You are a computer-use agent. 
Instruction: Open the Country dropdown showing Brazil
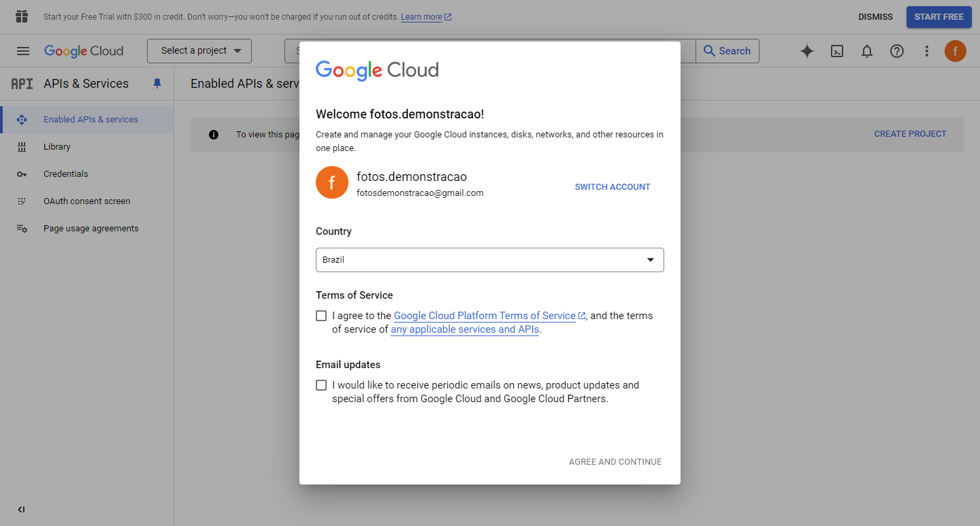tap(490, 260)
